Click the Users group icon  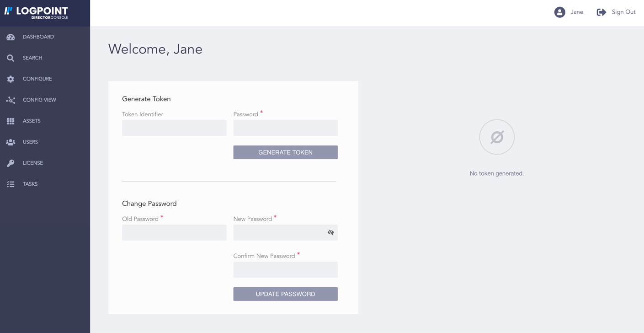tap(11, 142)
